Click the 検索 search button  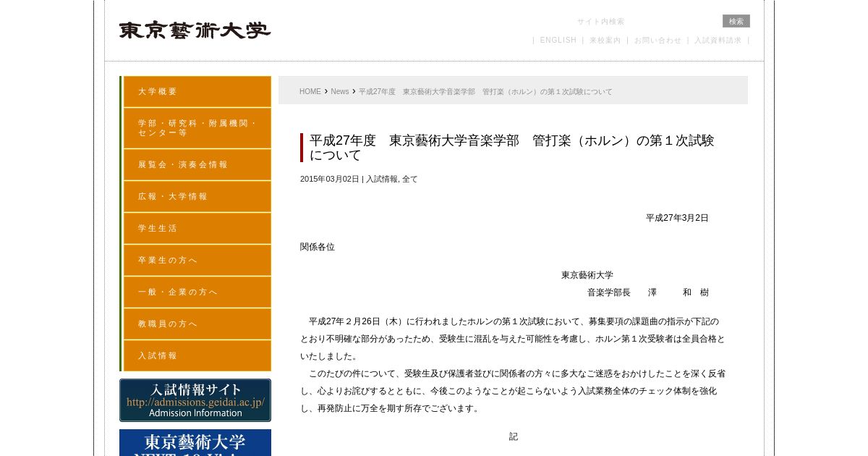(x=736, y=22)
